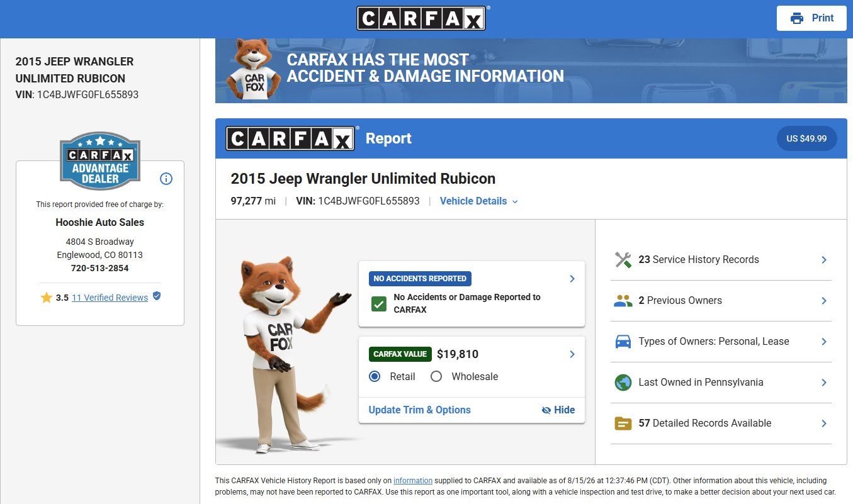This screenshot has width=853, height=504.
Task: Click the NO ACCIDENTS REPORTED badge
Action: [x=420, y=279]
